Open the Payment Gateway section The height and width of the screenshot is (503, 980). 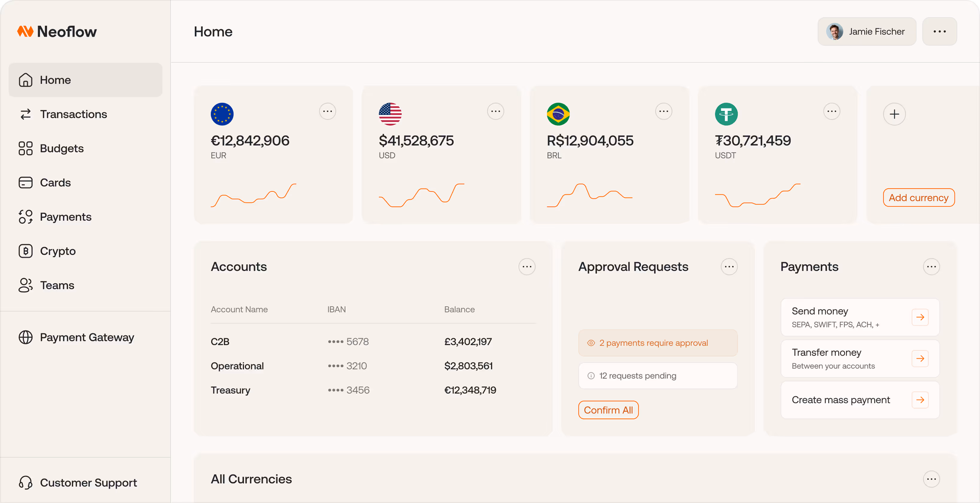pos(87,337)
